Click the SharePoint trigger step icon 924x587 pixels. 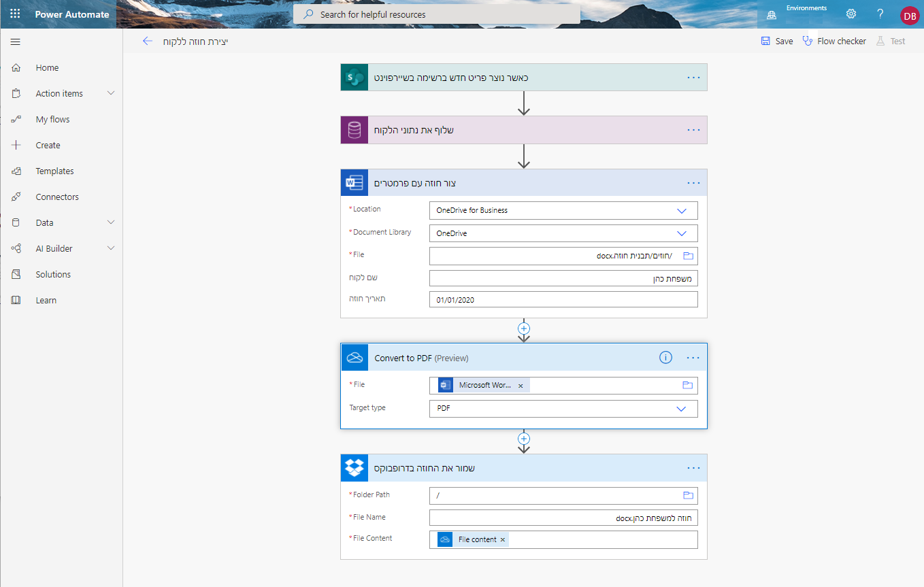354,77
